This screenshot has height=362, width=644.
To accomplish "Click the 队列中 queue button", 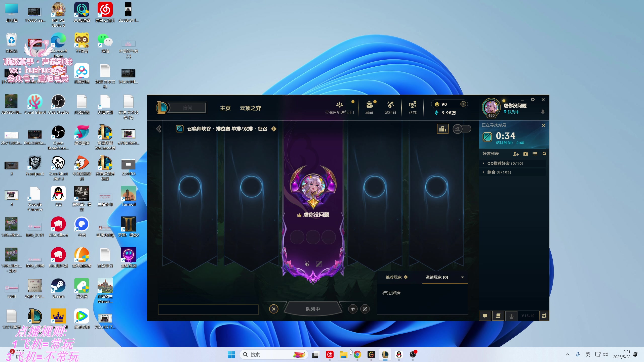I will coord(313,309).
